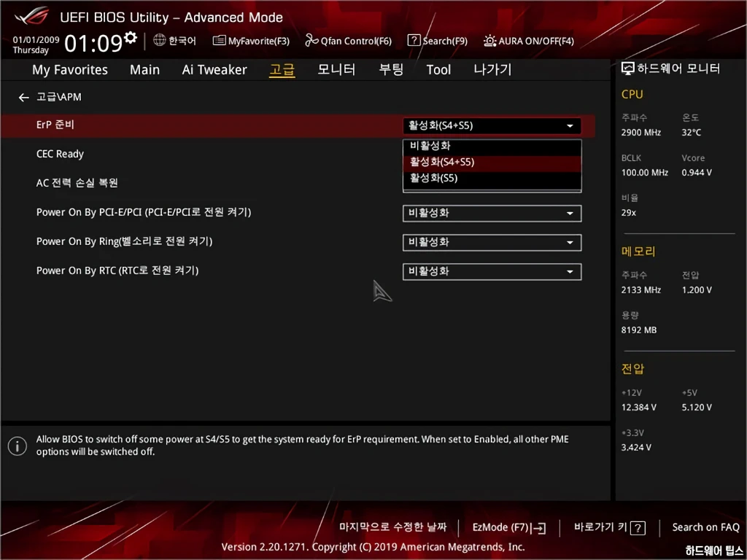This screenshot has width=747, height=560.
Task: Open 바로가기 키 hotkeys list
Action: click(610, 528)
